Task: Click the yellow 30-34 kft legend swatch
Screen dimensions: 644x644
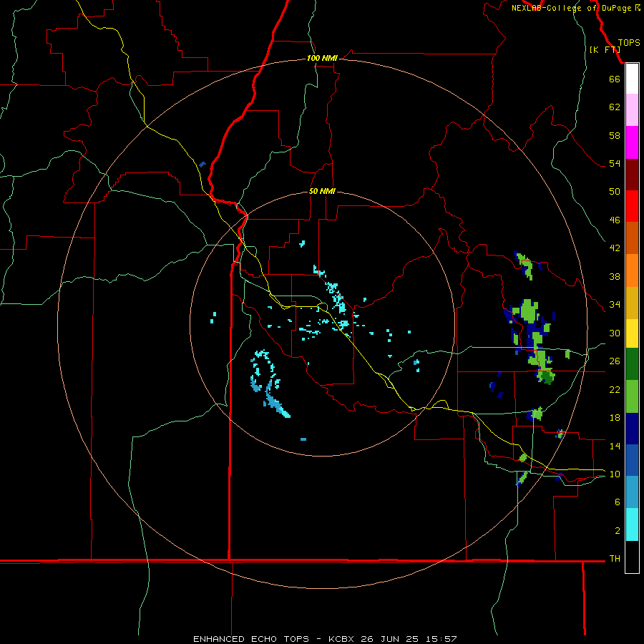Action: tap(632, 333)
